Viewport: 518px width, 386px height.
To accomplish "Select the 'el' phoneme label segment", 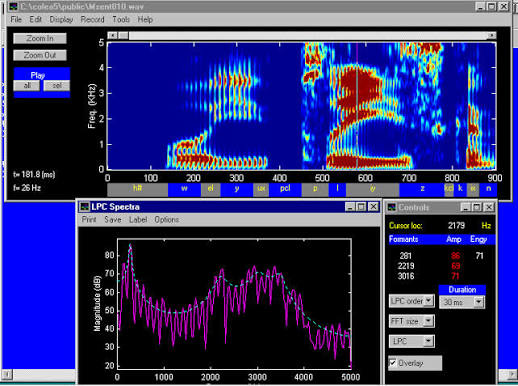I will [210, 189].
